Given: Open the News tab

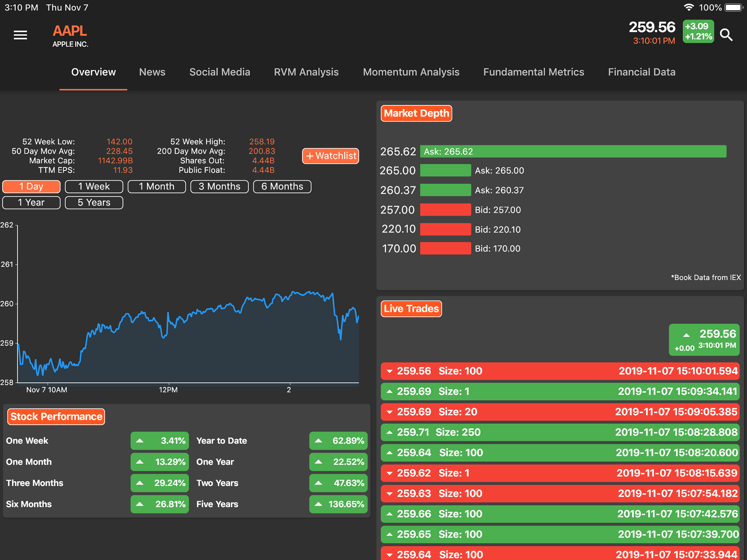Looking at the screenshot, I should [152, 72].
